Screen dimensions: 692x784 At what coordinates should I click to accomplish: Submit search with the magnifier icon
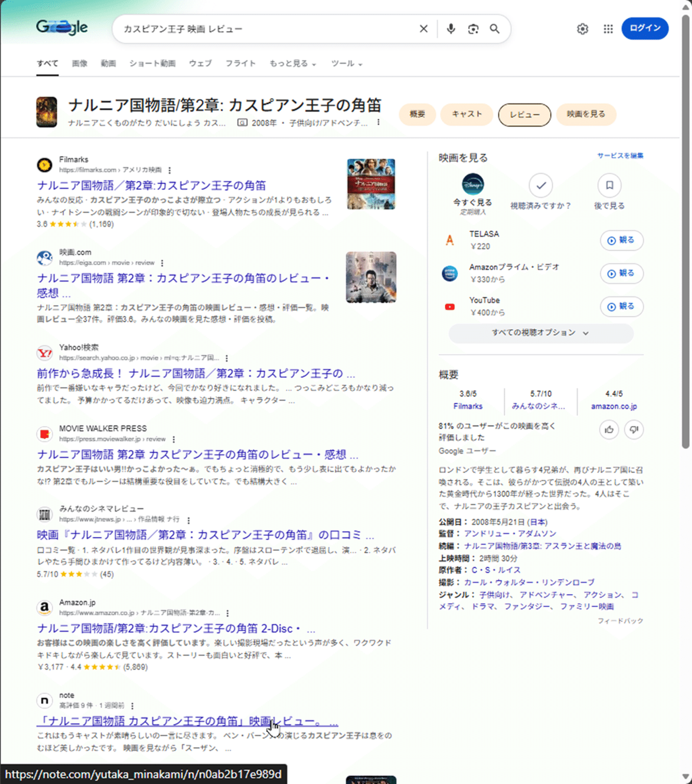494,29
